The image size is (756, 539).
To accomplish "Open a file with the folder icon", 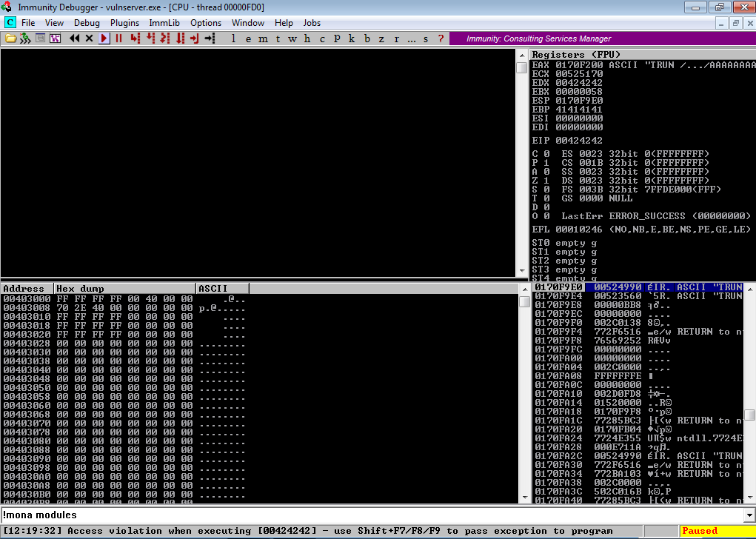I will point(10,38).
